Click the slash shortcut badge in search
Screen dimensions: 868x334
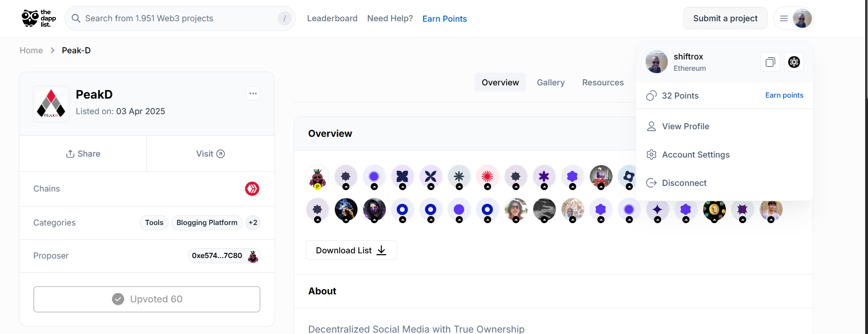(x=284, y=18)
